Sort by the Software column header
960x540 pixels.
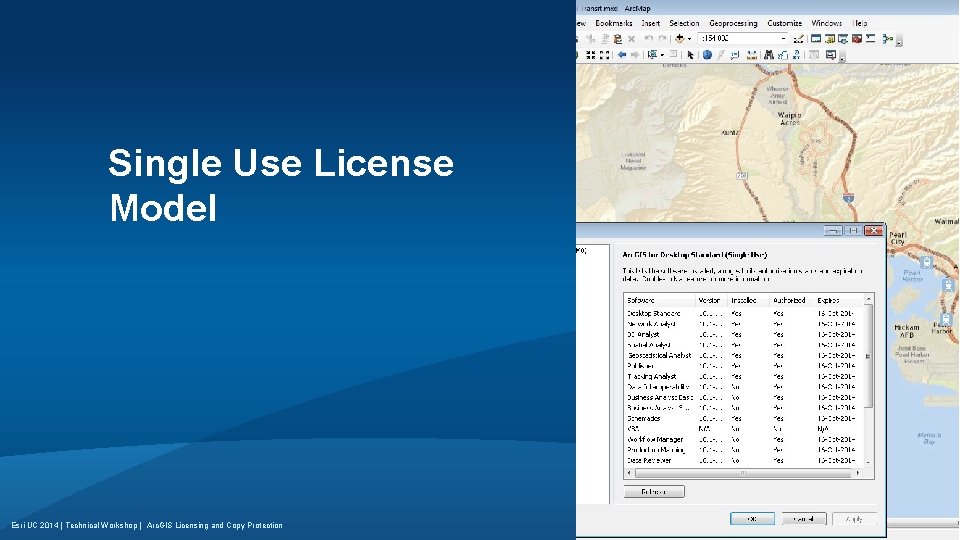tap(659, 301)
